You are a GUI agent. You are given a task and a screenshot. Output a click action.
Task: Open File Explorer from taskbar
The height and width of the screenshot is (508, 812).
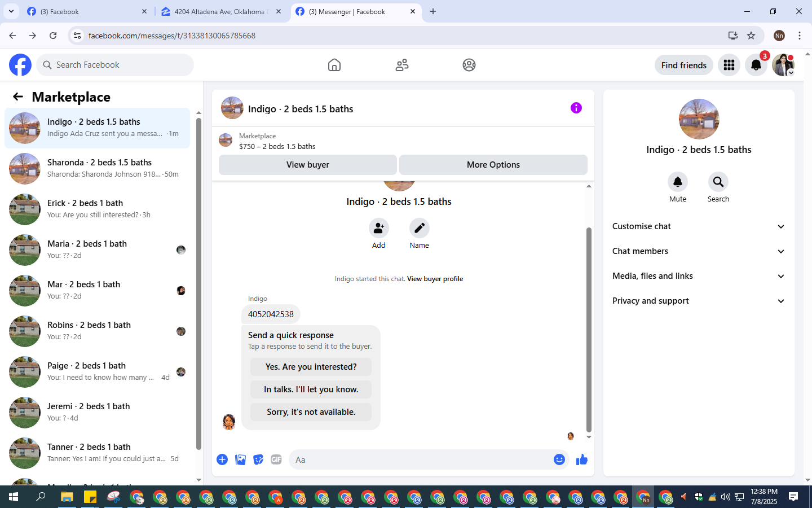pyautogui.click(x=67, y=497)
